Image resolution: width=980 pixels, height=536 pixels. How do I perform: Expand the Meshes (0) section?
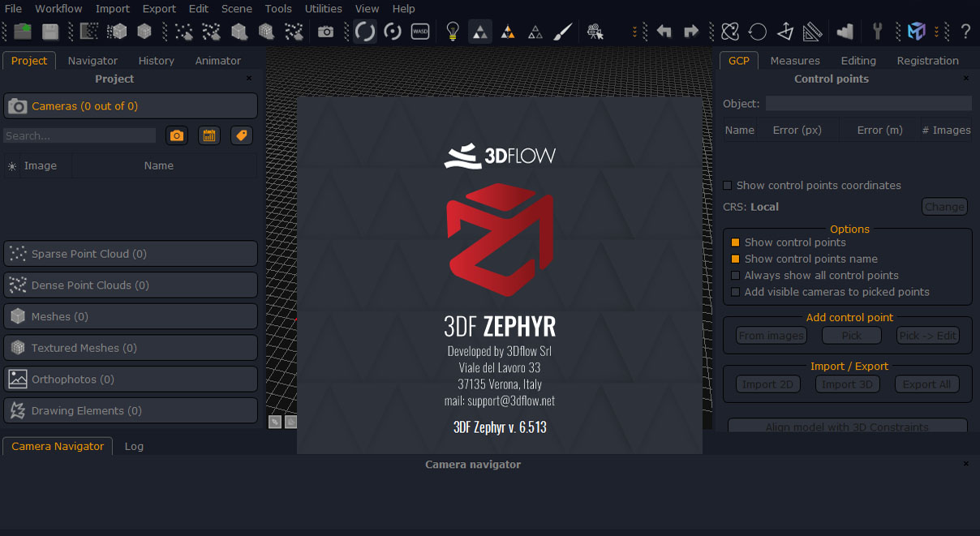(131, 316)
